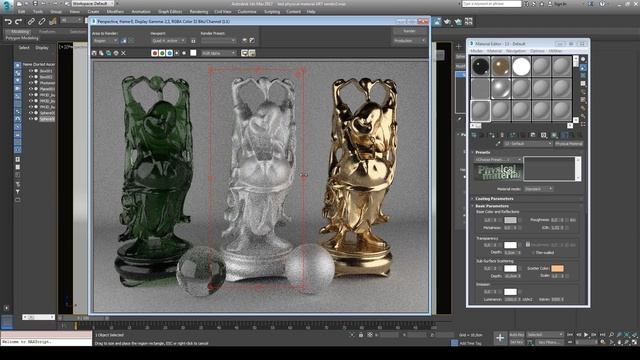The width and height of the screenshot is (640, 360).
Task: Select the Unlink Selection tool
Action: [x=42, y=21]
